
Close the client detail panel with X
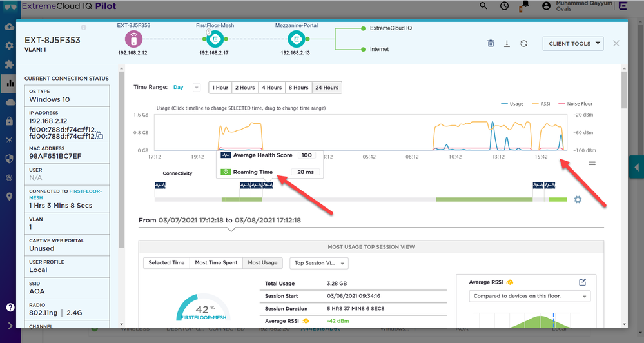(x=616, y=44)
